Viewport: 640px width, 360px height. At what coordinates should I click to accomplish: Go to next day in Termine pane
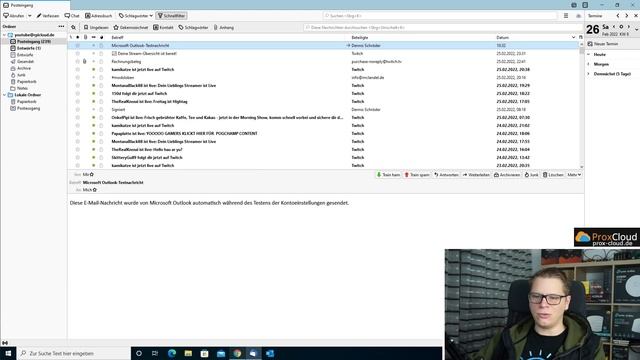[x=629, y=27]
